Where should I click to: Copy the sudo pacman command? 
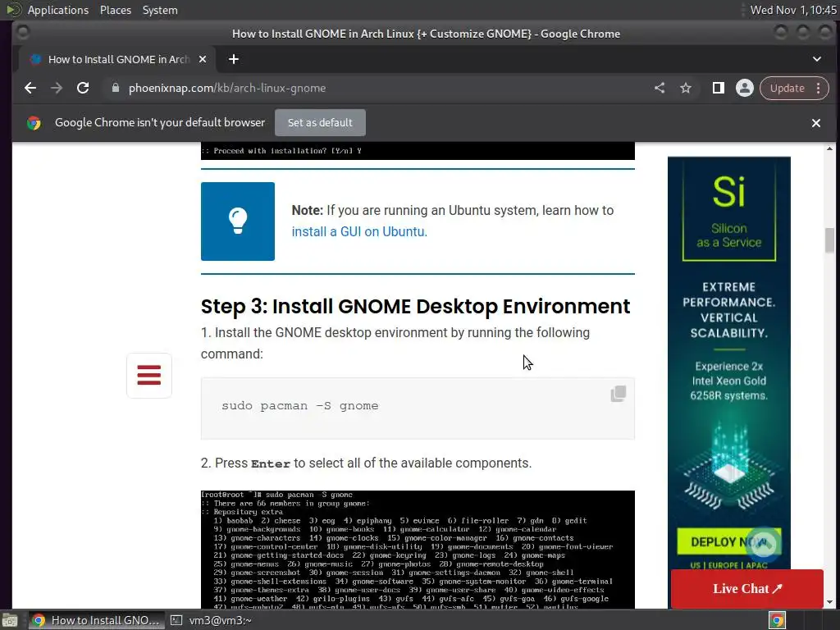[x=619, y=394]
